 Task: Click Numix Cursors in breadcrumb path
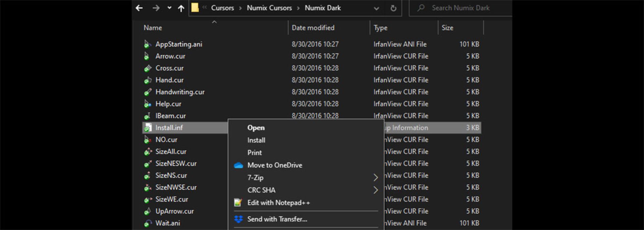[x=269, y=8]
